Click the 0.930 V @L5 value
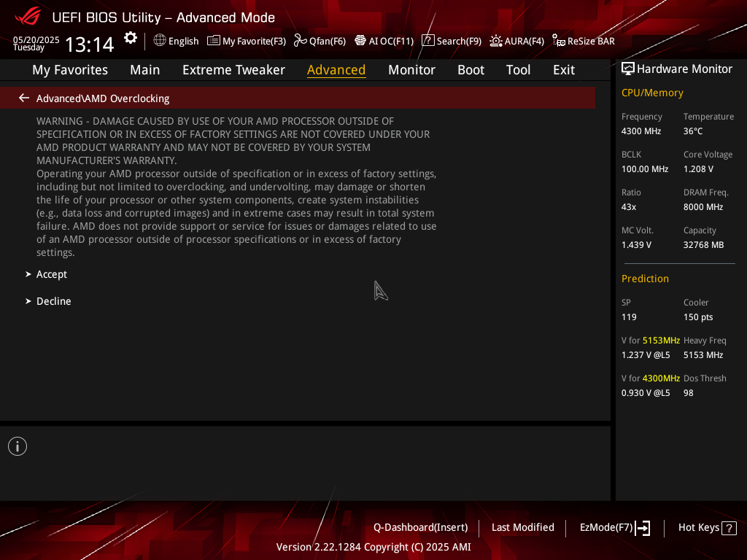The width and height of the screenshot is (747, 560). coord(646,393)
